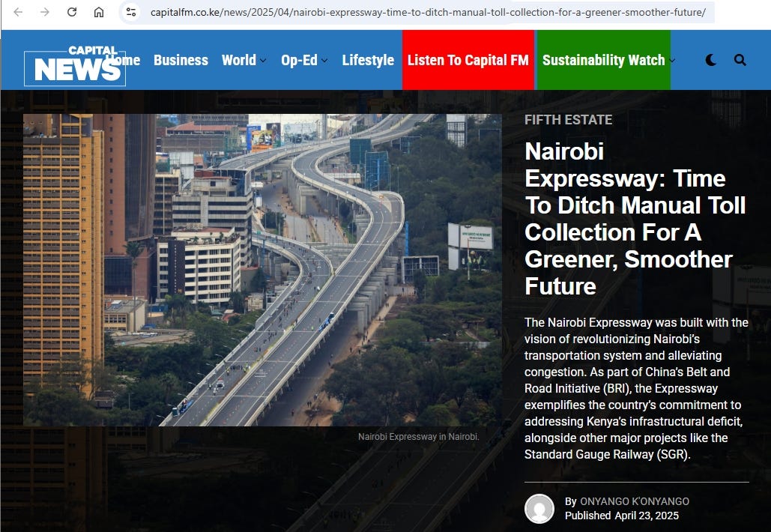The width and height of the screenshot is (771, 532).
Task: Expand the Sustainability Watch dropdown chevron
Action: click(x=672, y=61)
